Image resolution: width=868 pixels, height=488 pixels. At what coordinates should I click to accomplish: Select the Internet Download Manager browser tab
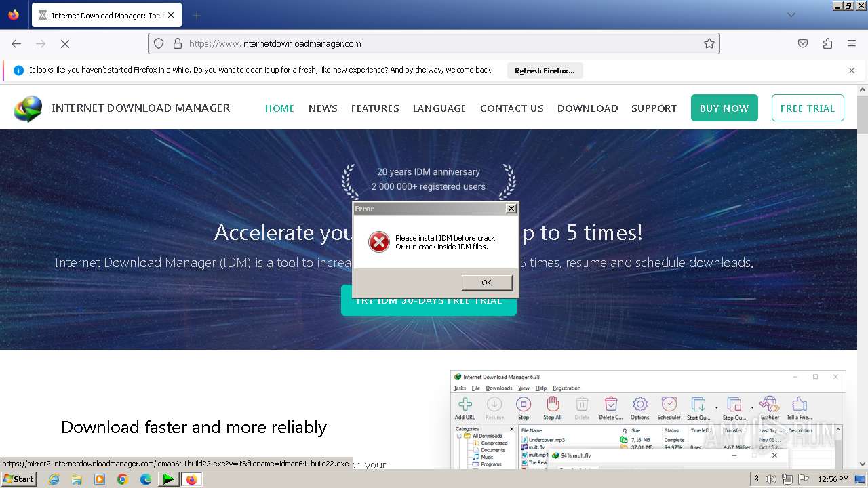point(106,15)
